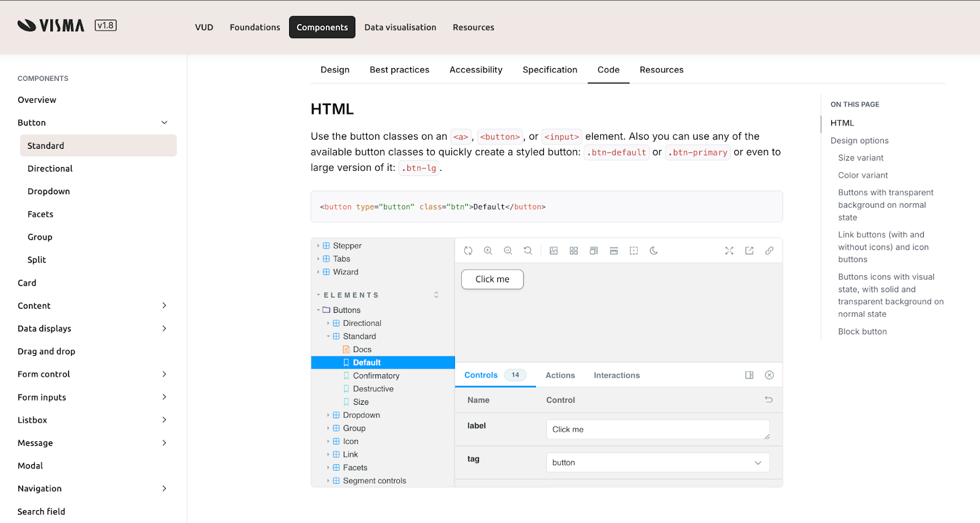Expand the Navigation section
980x523 pixels.
(164, 488)
